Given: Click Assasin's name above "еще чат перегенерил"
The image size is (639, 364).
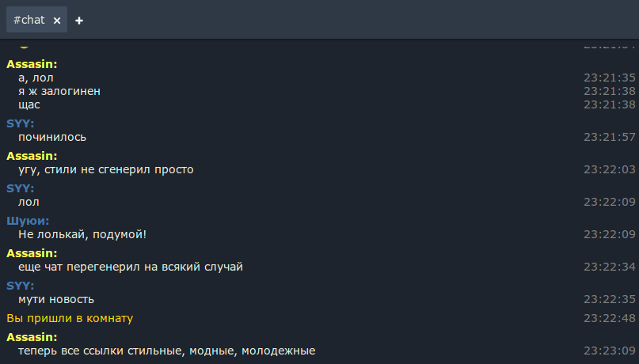Looking at the screenshot, I should [x=32, y=253].
